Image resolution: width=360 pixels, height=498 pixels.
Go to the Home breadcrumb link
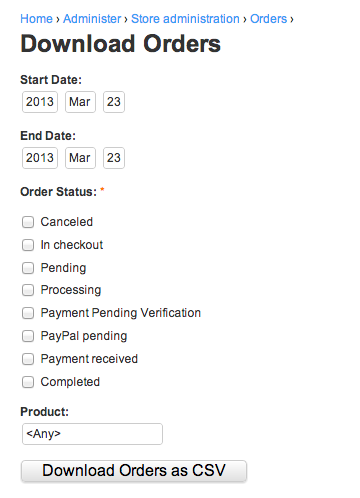pos(36,19)
